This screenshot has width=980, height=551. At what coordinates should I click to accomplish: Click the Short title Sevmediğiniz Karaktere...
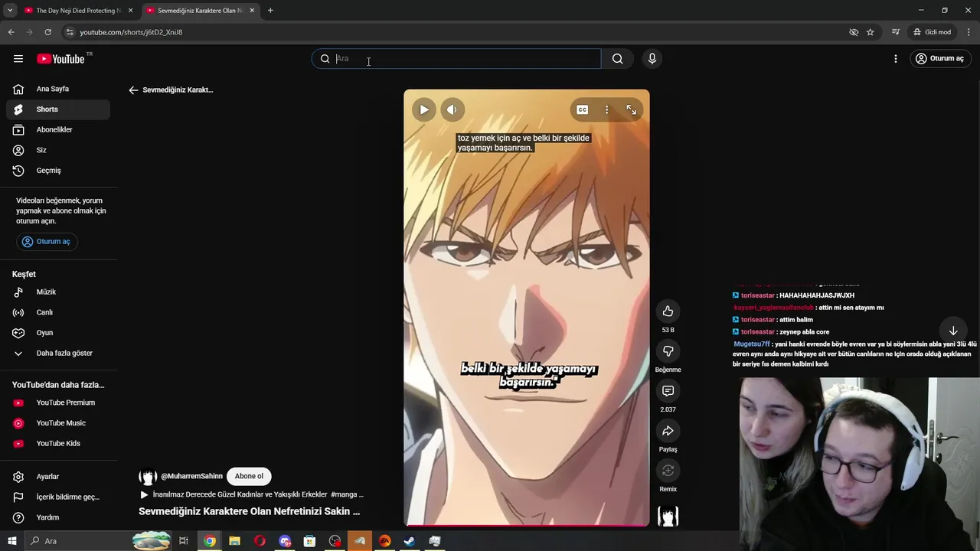pos(249,511)
